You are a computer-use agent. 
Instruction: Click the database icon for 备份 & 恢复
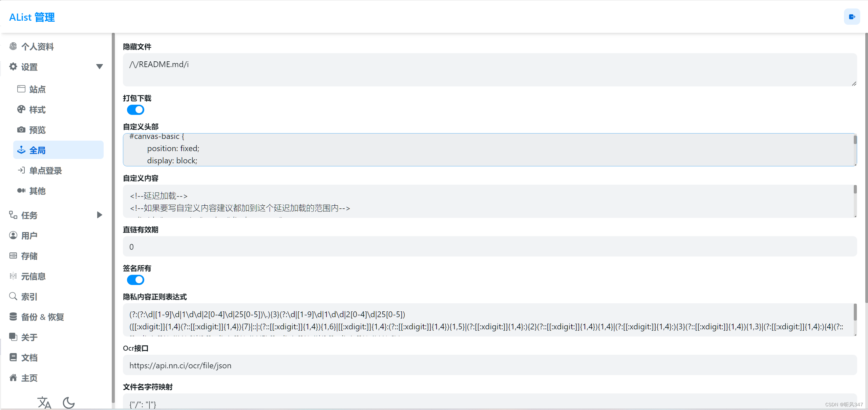(x=13, y=317)
